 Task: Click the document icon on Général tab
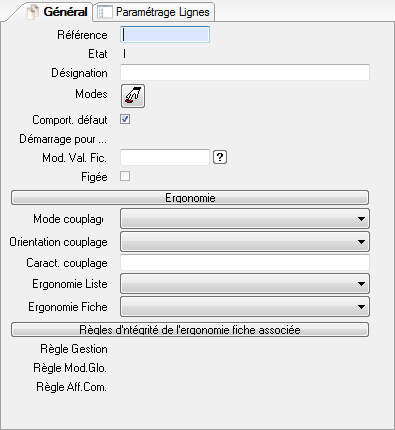[33, 12]
